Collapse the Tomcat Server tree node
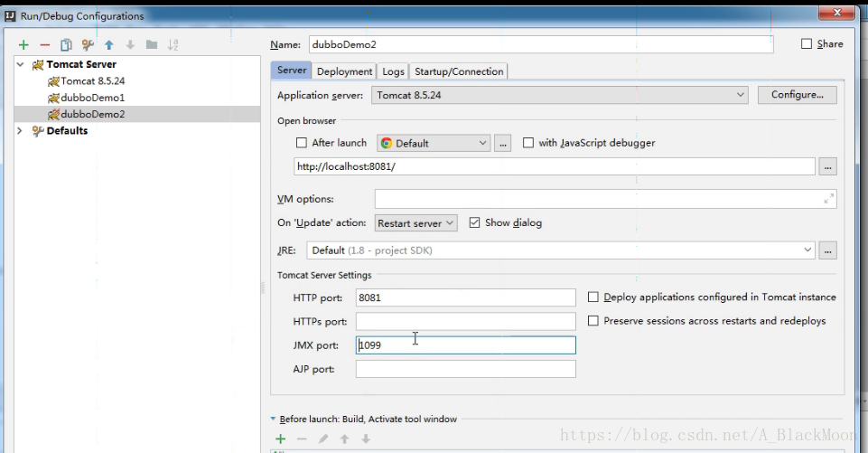This screenshot has height=453, width=868. (21, 65)
